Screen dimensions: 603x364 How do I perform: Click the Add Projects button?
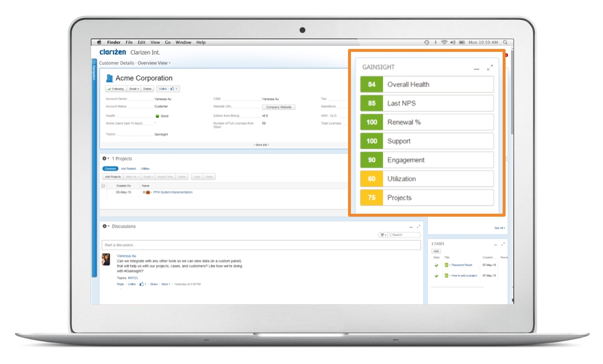pyautogui.click(x=112, y=177)
